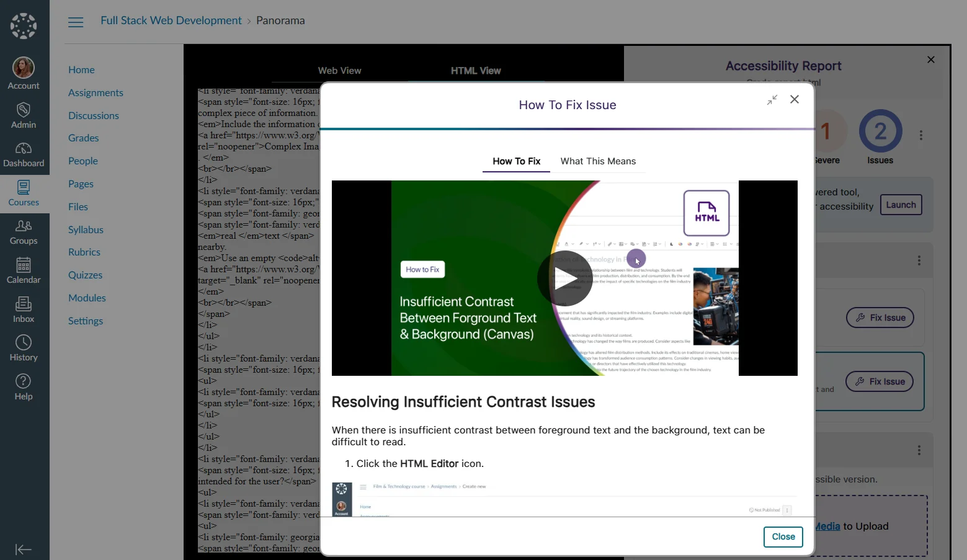Shrink the How To Fix Issue dialog

pyautogui.click(x=772, y=100)
